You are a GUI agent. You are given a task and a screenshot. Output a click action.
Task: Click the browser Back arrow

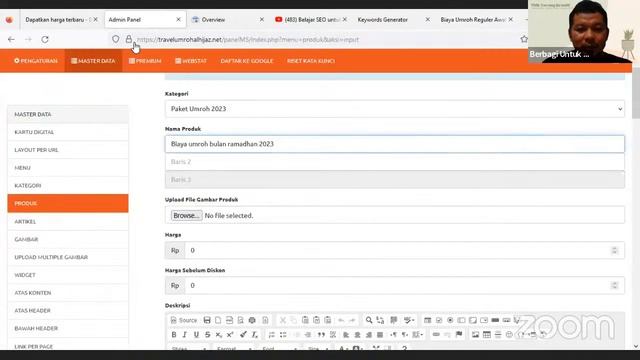(11, 40)
